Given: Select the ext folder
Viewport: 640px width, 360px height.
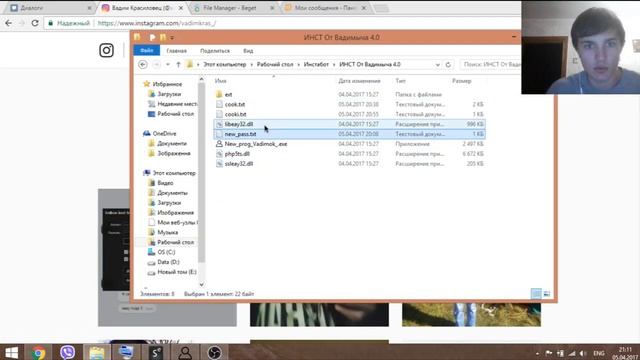Looking at the screenshot, I should tap(228, 94).
